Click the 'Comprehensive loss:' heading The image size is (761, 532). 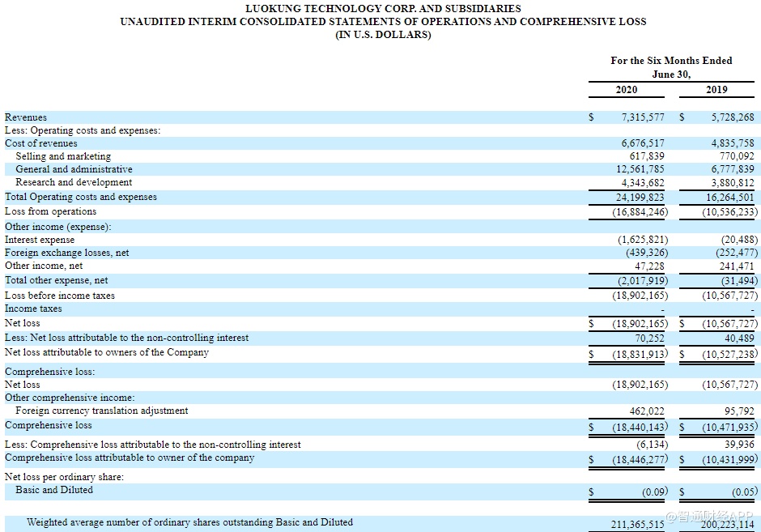[x=50, y=372]
